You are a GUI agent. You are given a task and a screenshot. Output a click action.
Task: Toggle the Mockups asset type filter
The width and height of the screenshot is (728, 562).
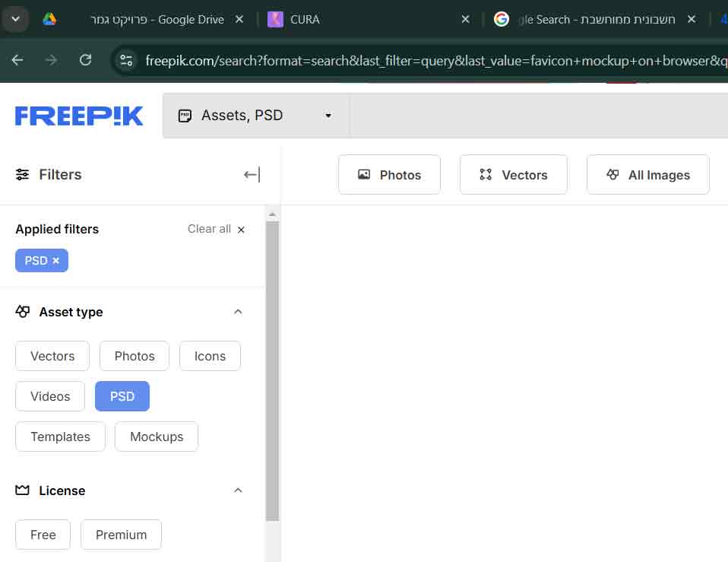(x=157, y=437)
